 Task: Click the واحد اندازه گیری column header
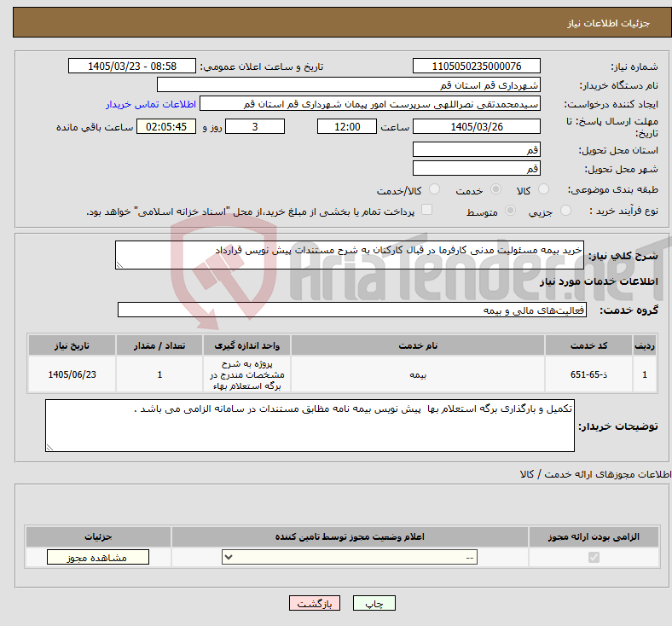click(246, 345)
